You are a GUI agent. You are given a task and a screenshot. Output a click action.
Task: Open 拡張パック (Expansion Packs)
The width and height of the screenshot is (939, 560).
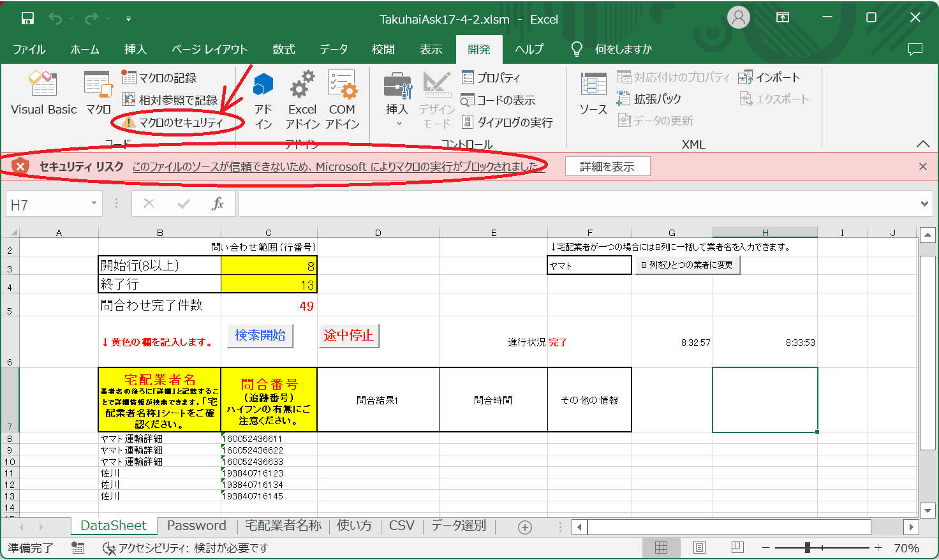coord(649,99)
